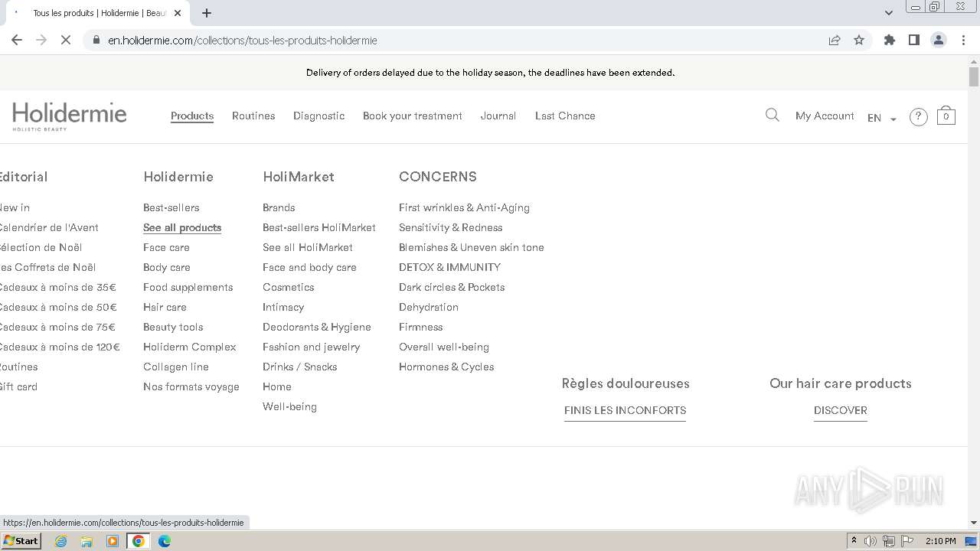Image resolution: width=980 pixels, height=551 pixels.
Task: Click the taskbar clock showing 2:10 PM
Action: (x=941, y=541)
